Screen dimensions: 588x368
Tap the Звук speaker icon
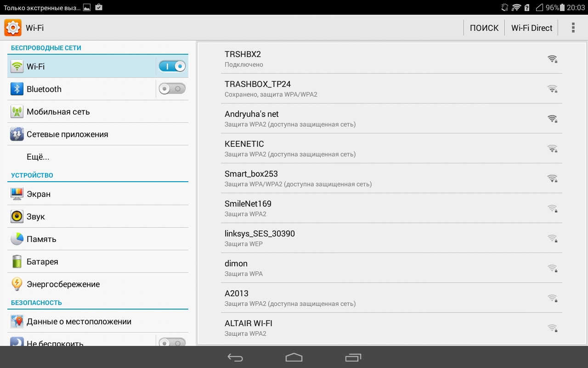(x=17, y=216)
